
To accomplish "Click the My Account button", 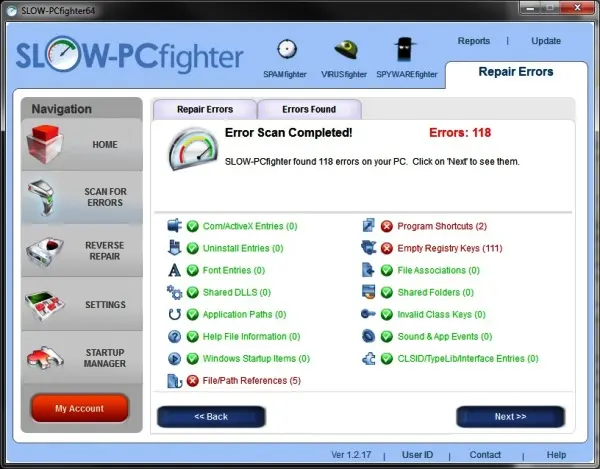I will 80,408.
